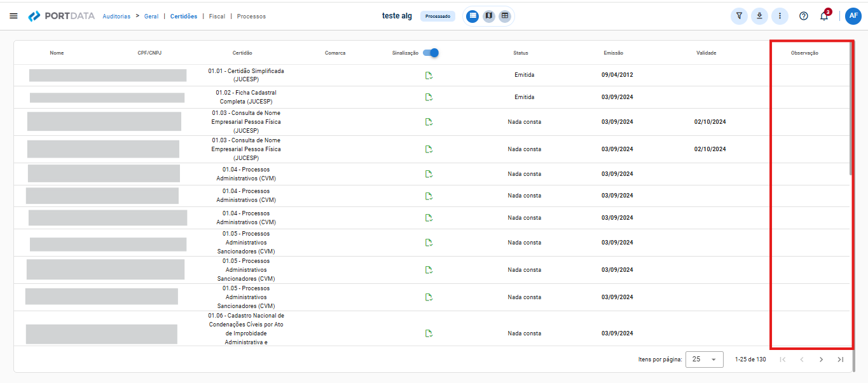This screenshot has width=868, height=383.
Task: Click the '1-25 de 130' page range text
Action: [x=750, y=359]
